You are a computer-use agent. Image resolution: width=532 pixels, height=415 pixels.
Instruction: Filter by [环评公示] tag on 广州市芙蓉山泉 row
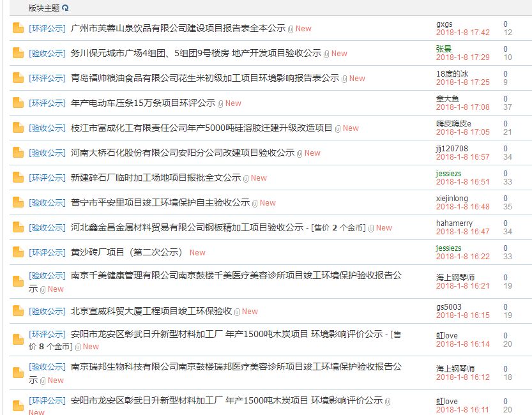coord(47,28)
